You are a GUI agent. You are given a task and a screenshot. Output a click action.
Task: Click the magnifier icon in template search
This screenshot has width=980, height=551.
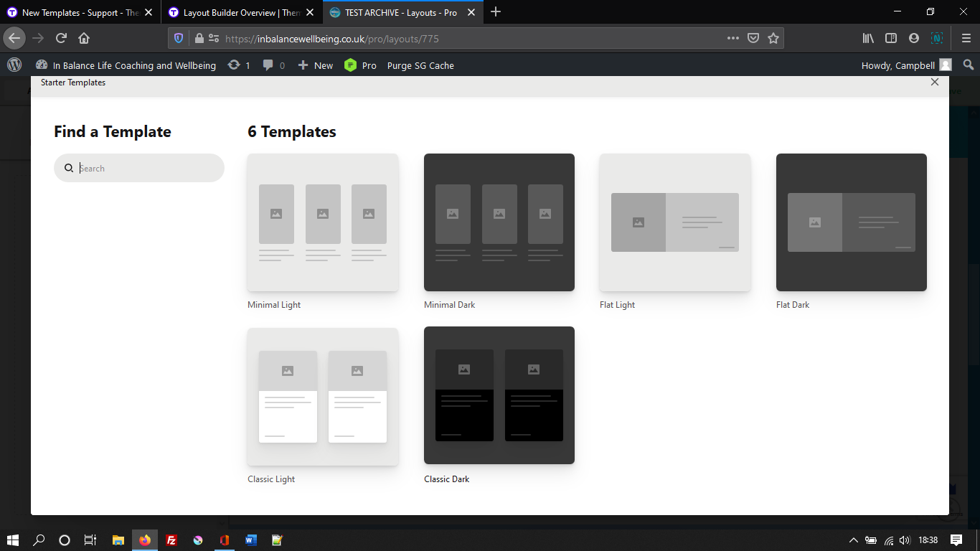point(69,168)
